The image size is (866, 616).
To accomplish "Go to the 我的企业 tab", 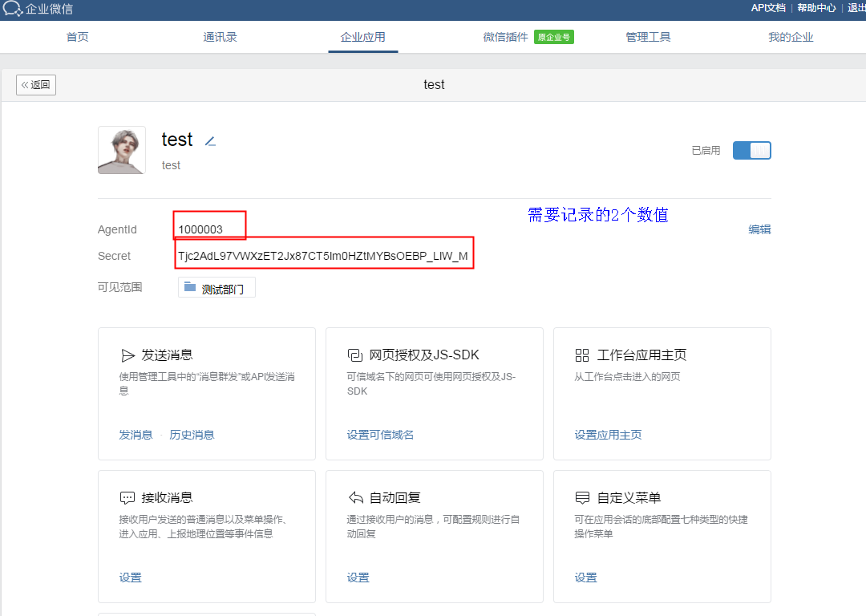I will [x=791, y=37].
